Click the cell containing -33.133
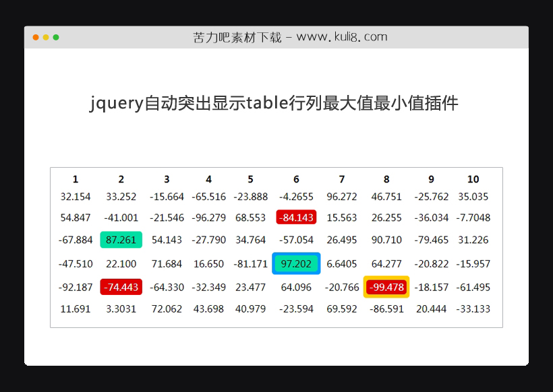Screen dimensions: 553x392 (473, 308)
